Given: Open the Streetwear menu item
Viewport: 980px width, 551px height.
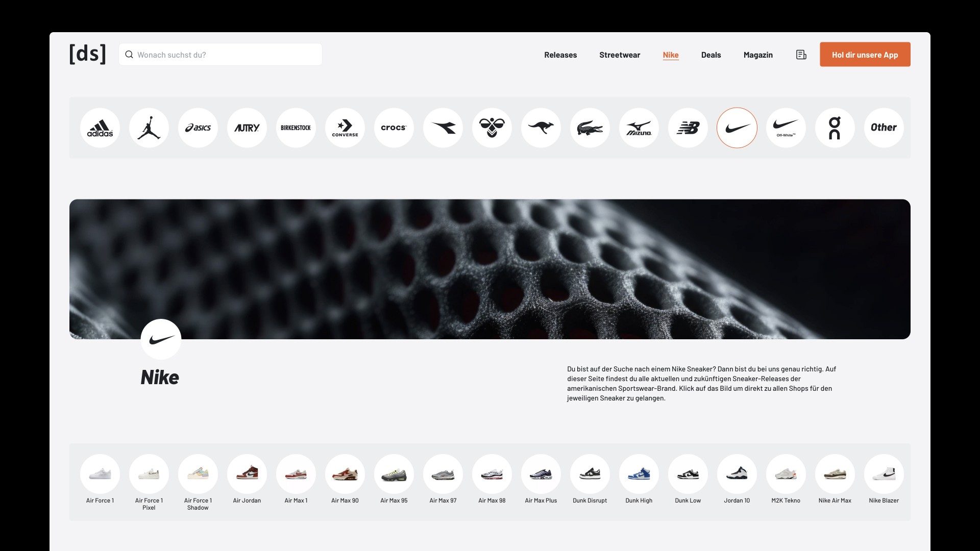Looking at the screenshot, I should [x=620, y=55].
